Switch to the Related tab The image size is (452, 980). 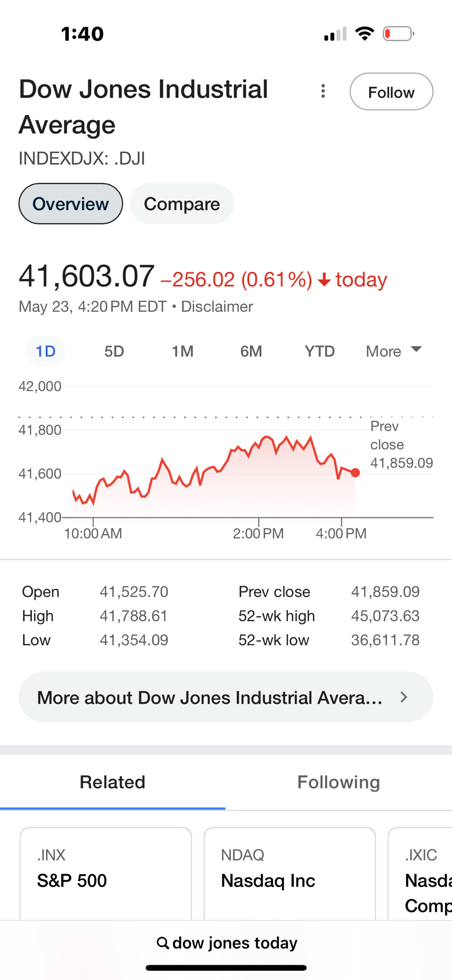112,782
